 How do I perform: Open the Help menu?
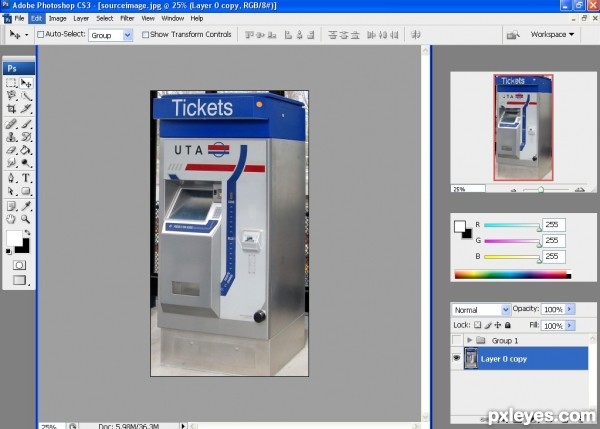[x=197, y=18]
